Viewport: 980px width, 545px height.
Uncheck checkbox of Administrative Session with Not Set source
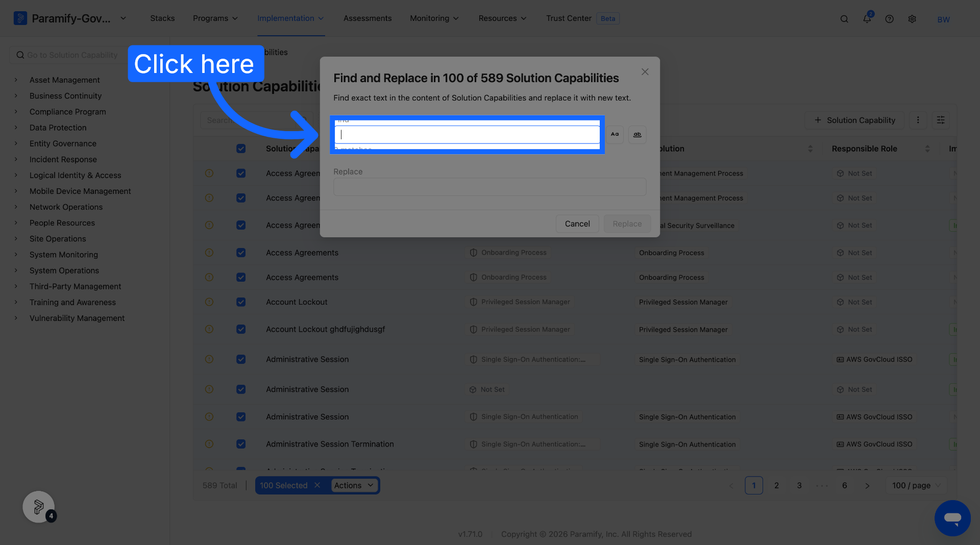[241, 389]
